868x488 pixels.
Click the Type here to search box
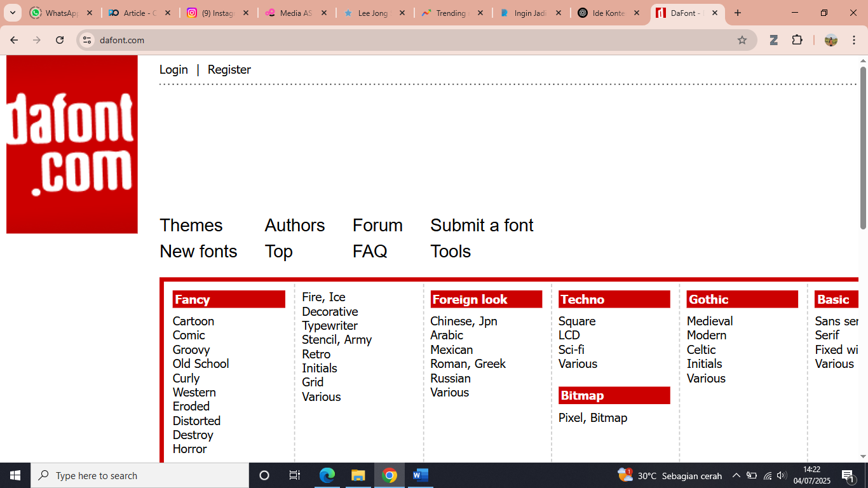click(140, 475)
